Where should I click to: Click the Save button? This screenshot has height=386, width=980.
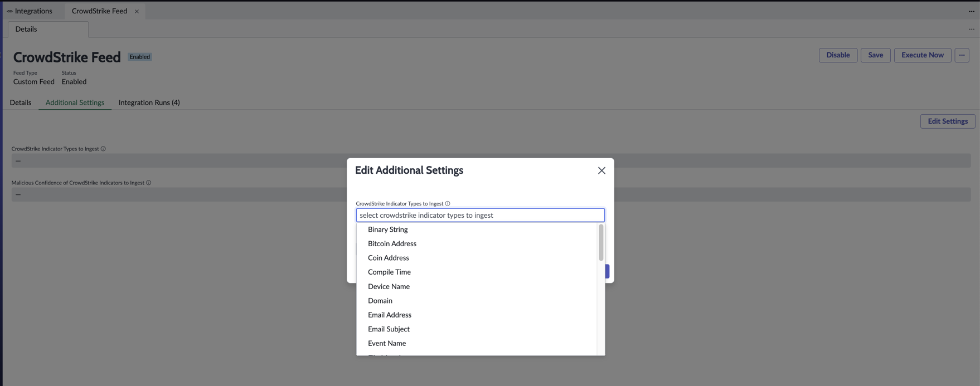click(875, 55)
